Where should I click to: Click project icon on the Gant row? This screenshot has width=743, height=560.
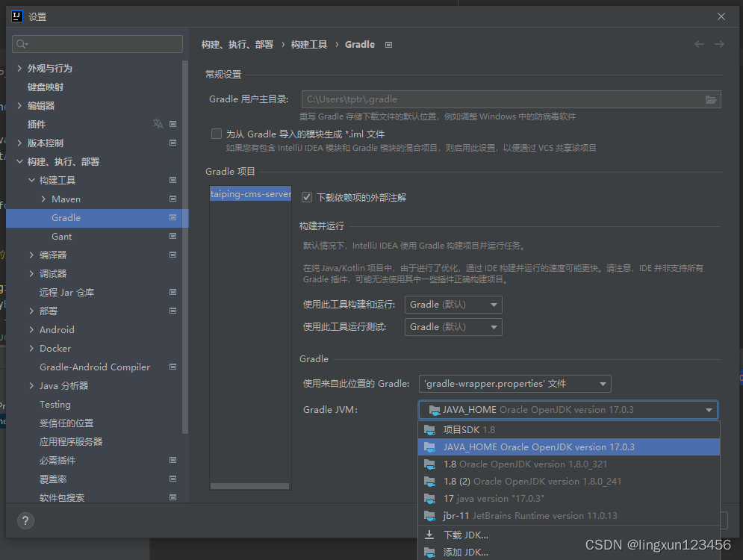(173, 236)
